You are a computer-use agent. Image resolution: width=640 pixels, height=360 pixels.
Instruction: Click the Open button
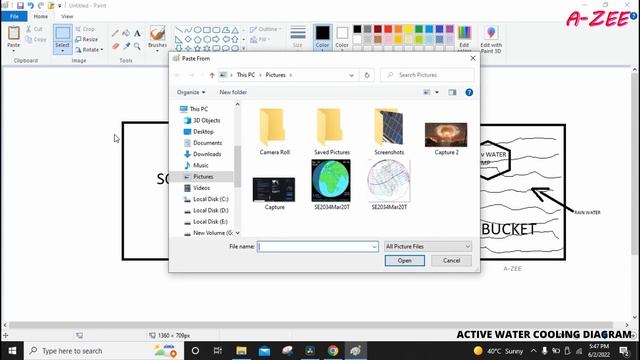tap(404, 260)
